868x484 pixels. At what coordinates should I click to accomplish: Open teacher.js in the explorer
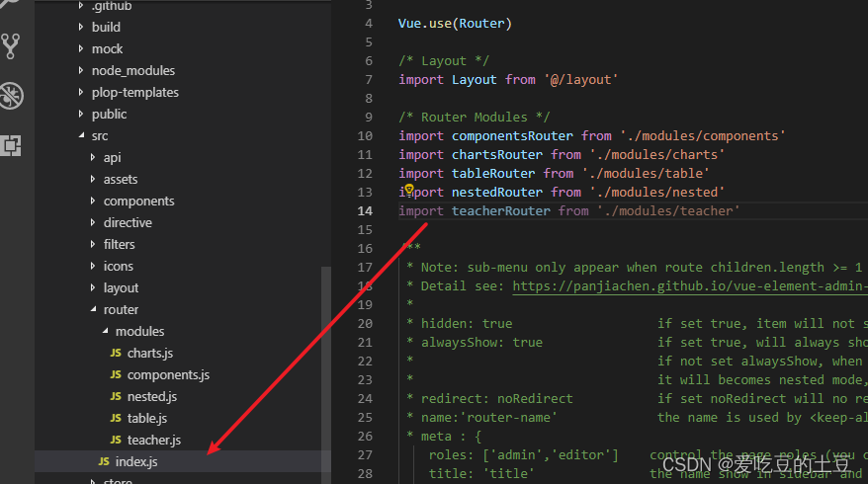tap(154, 440)
